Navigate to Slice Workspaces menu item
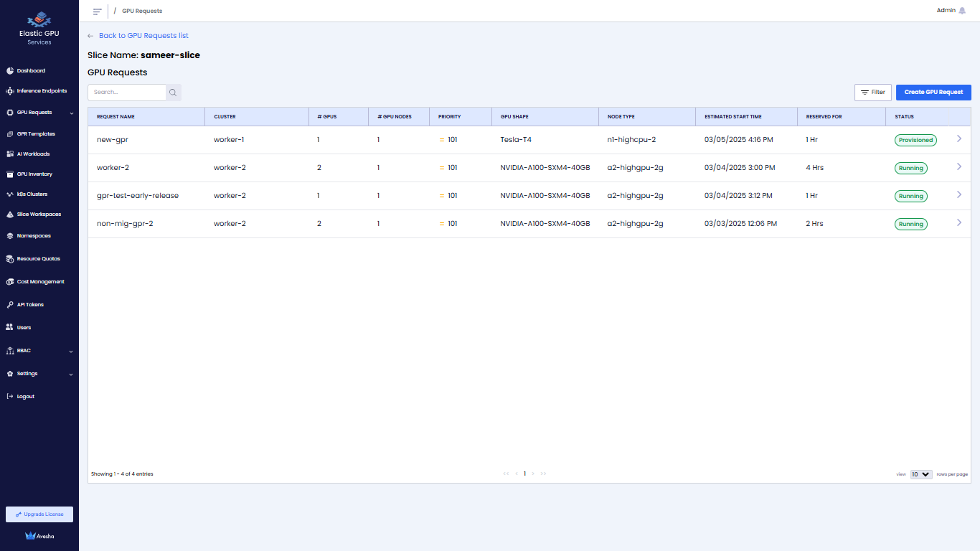980x551 pixels. pos(39,215)
